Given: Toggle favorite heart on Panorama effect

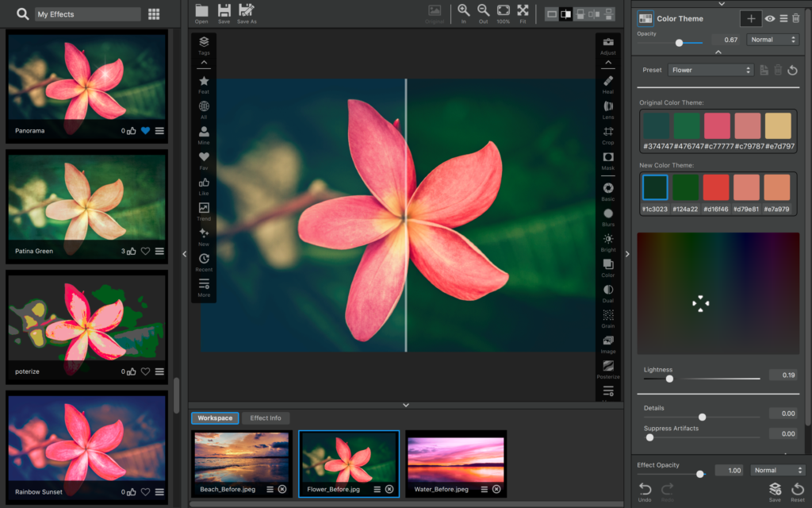Looking at the screenshot, I should pyautogui.click(x=146, y=131).
